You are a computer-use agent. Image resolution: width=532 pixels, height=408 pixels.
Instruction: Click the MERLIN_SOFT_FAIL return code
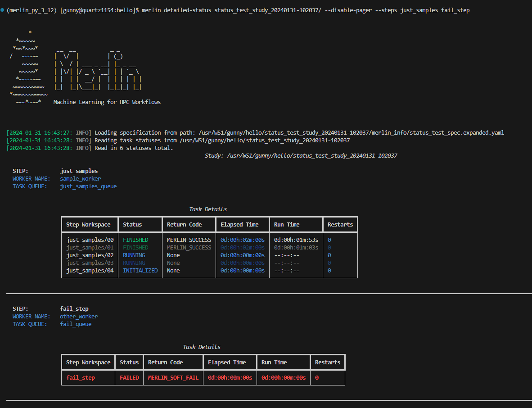tap(173, 378)
